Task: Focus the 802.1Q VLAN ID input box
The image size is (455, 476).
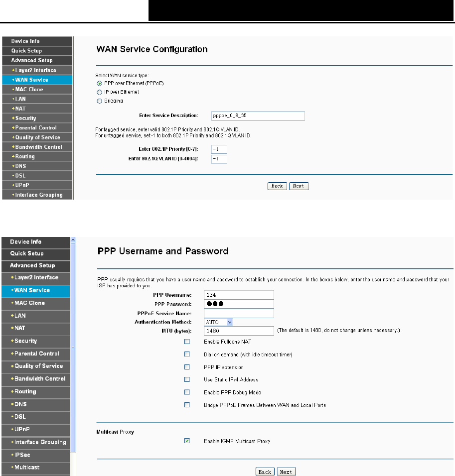Action: click(x=219, y=159)
